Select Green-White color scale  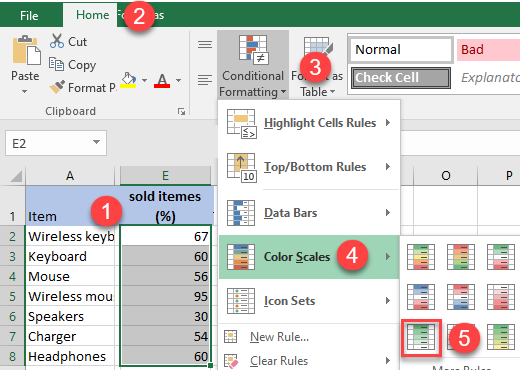click(421, 337)
